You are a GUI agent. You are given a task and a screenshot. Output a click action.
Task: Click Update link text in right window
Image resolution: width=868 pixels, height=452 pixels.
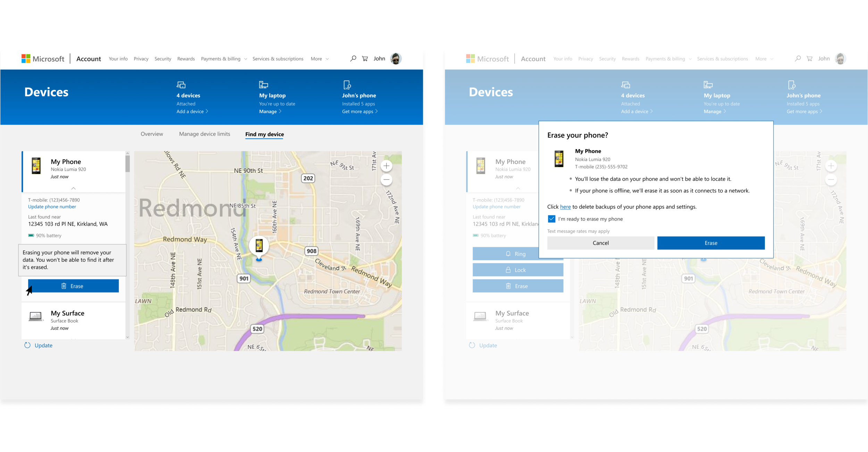click(488, 345)
